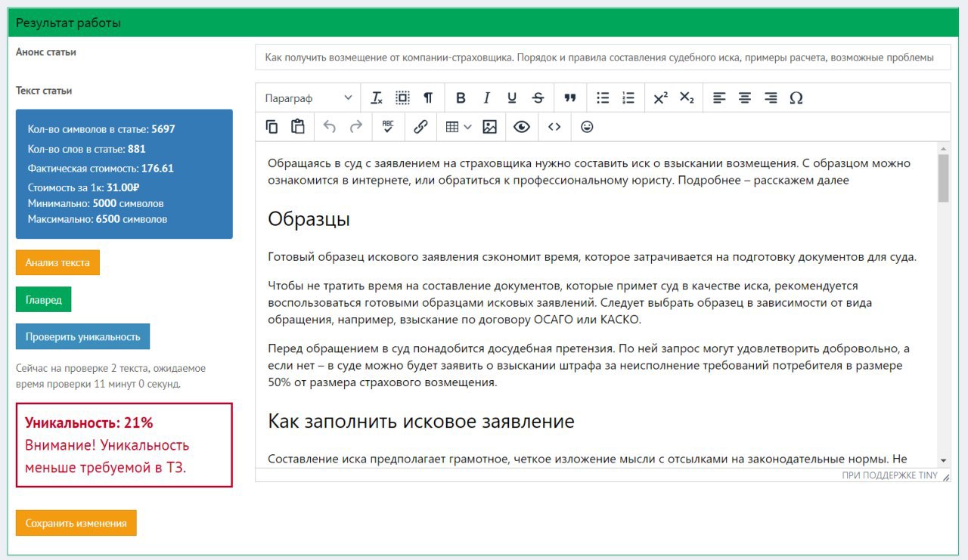Click the copy icon

[x=272, y=127]
